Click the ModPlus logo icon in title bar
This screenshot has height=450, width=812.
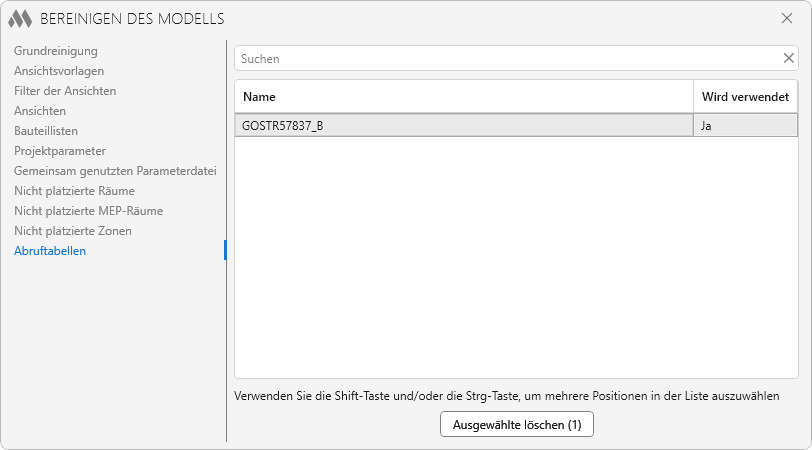click(x=20, y=19)
